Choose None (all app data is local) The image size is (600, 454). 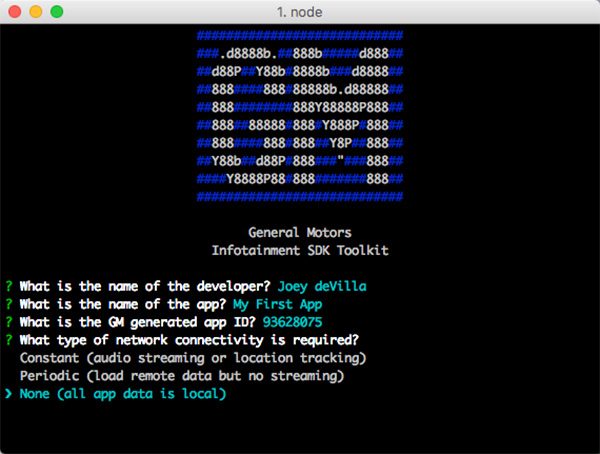(123, 394)
